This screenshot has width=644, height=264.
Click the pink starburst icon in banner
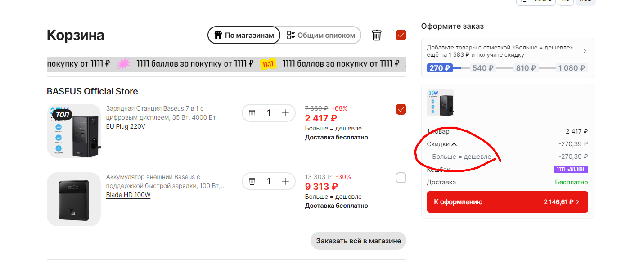pyautogui.click(x=123, y=64)
